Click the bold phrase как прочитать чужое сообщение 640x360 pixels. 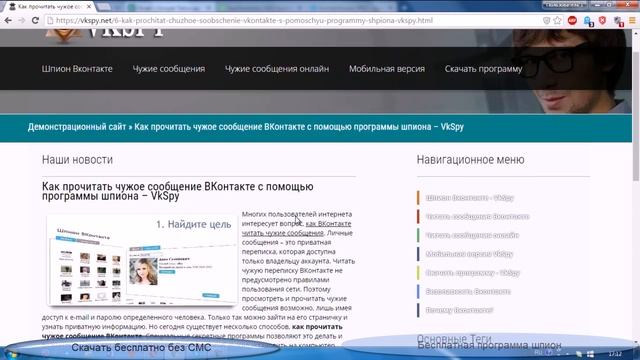[192, 331]
